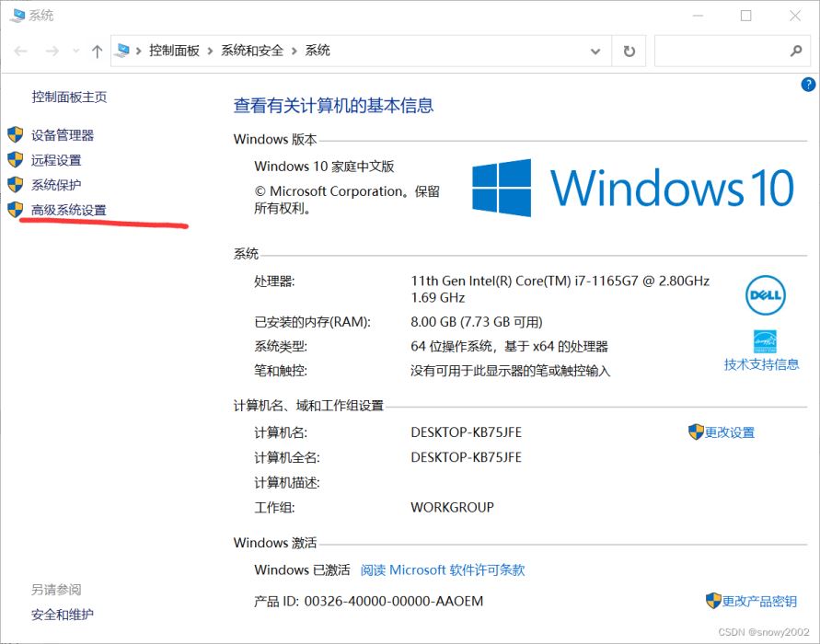The height and width of the screenshot is (644, 820).
Task: Open 控制面板 breadcrumb
Action: [174, 51]
